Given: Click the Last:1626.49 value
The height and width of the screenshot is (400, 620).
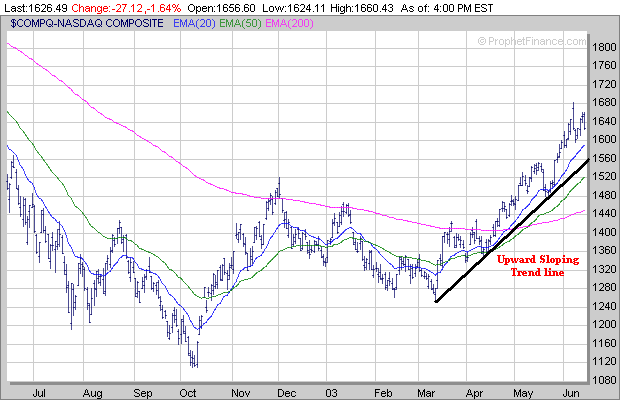Looking at the screenshot, I should 36,8.
